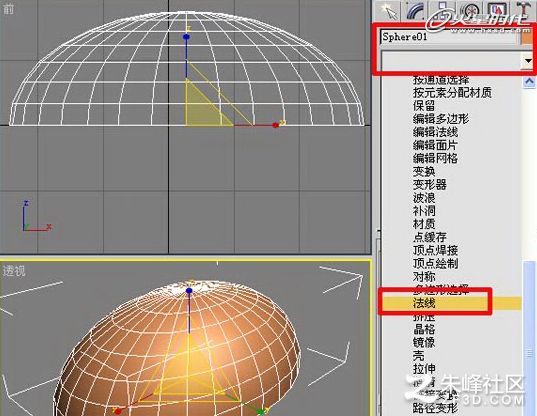Choose 编辑网格 from the modifier list
Viewport: 537px width, 416px height.
click(x=435, y=159)
